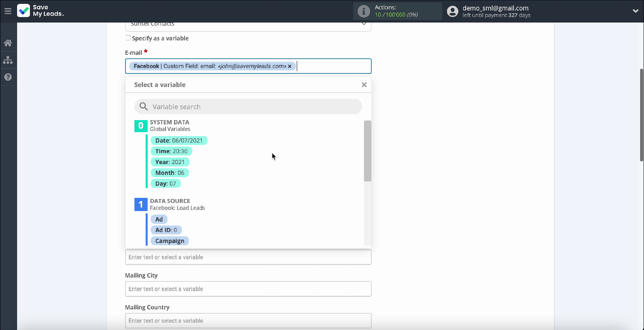Toggle Specify as a variable checkbox
Image resolution: width=644 pixels, height=330 pixels.
point(128,38)
